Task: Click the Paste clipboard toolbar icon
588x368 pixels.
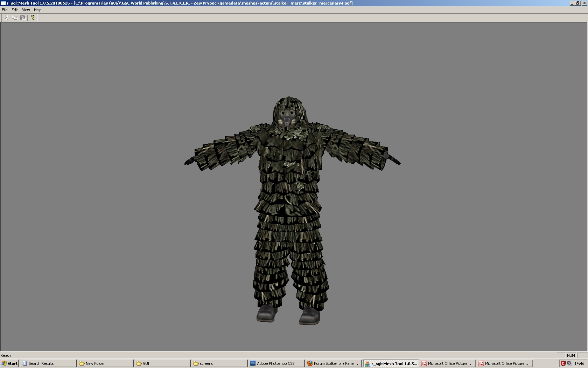Action: point(22,18)
